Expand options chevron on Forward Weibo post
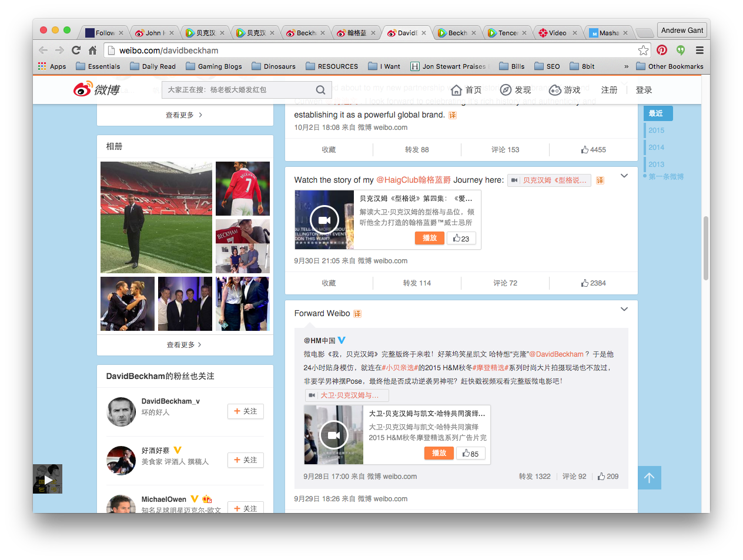This screenshot has width=743, height=560. pos(624,309)
